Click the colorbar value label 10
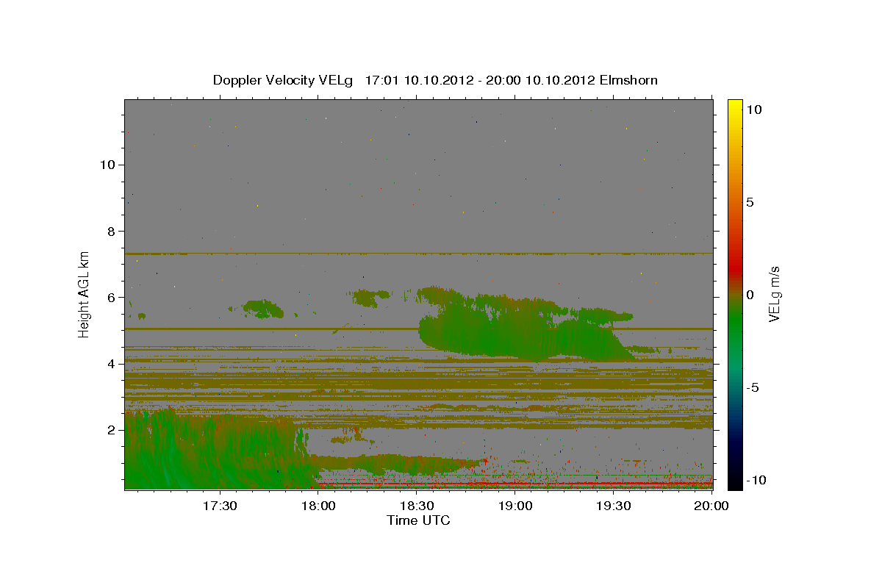 point(753,109)
